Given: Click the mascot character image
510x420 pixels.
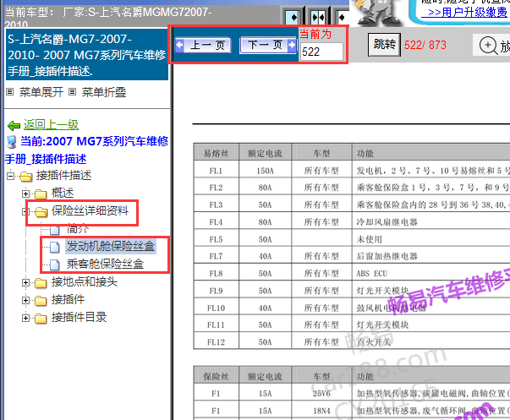Looking at the screenshot, I should click(377, 13).
